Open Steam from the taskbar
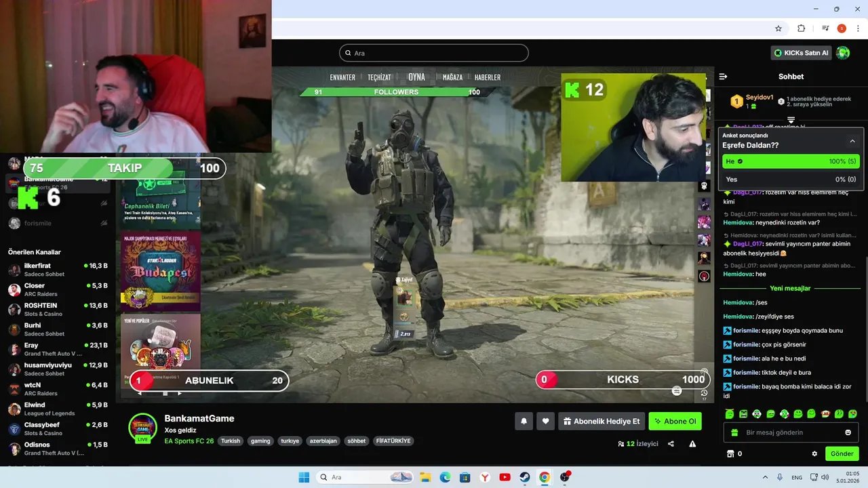This screenshot has height=488, width=868. (525, 477)
